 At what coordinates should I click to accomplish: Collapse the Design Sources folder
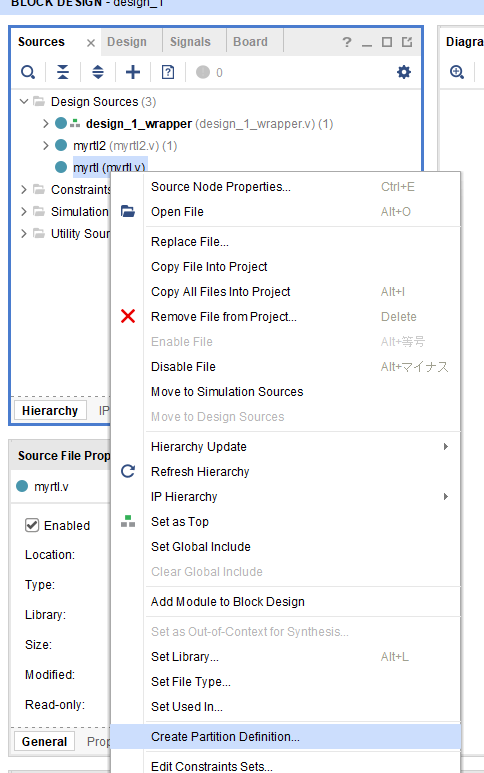[23, 102]
